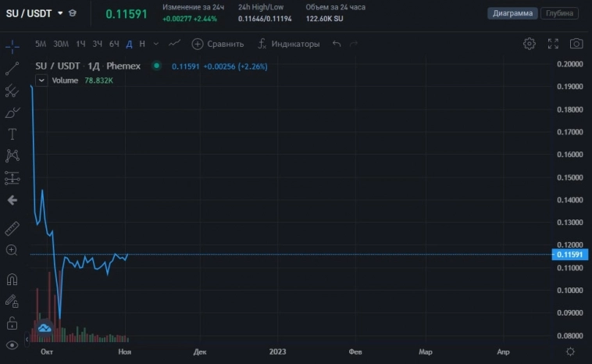592x364 pixels.
Task: Choose the brush drawing tool
Action: (x=12, y=113)
